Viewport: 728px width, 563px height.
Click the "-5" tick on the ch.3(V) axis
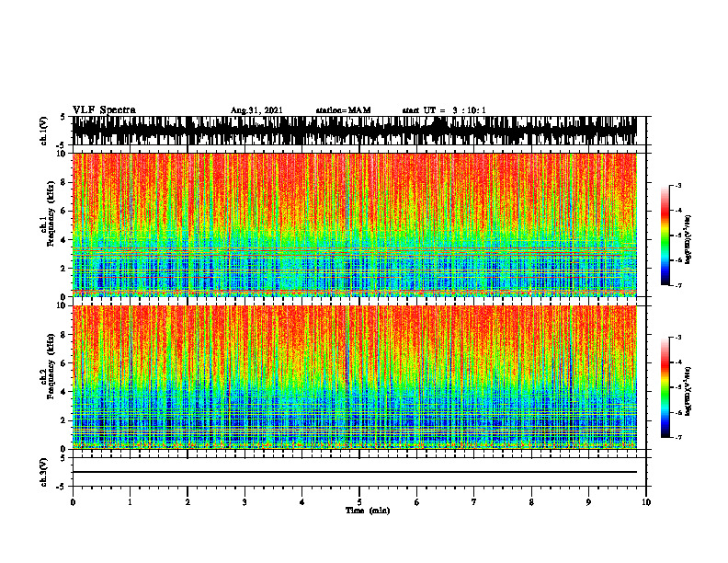63,487
